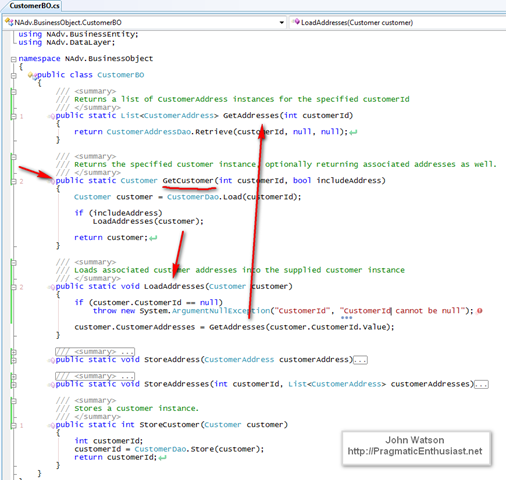Screen dimensions: 506x480
Task: Expand the StoreAddress method outline
Action: (13, 360)
